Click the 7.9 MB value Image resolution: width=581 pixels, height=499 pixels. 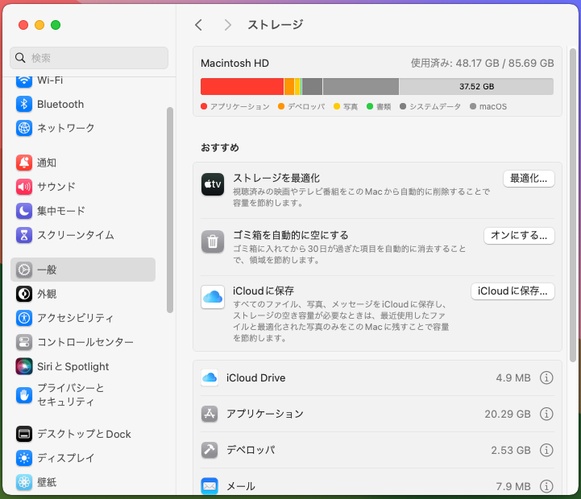(x=513, y=486)
